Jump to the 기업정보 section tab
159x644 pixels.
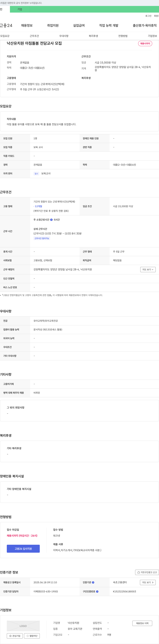pyautogui.click(x=153, y=36)
